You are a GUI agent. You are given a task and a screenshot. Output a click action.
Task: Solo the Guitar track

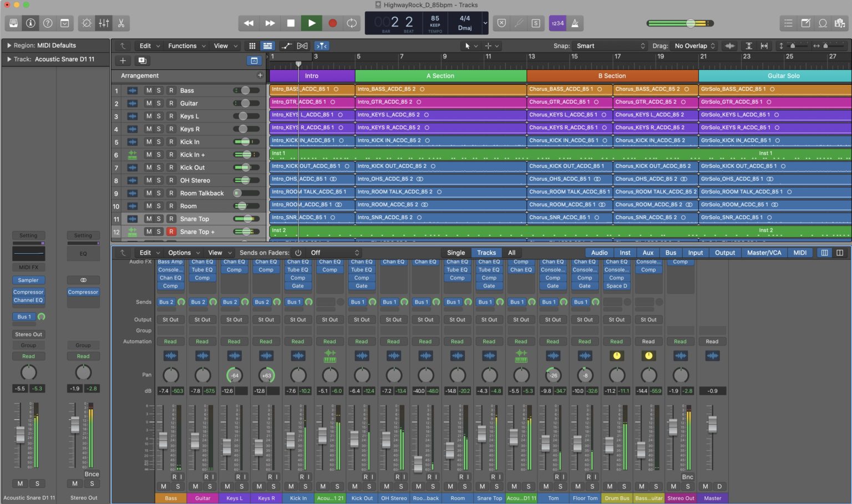(x=159, y=103)
